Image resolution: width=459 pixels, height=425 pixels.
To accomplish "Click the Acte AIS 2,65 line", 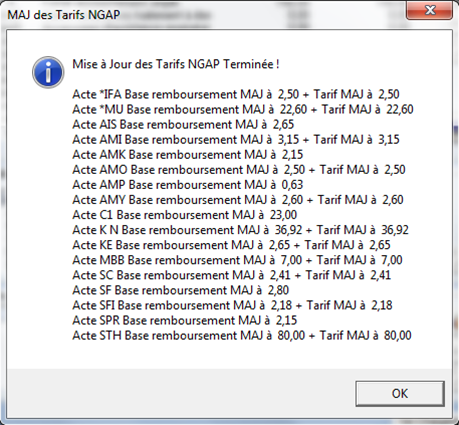I will tap(183, 124).
